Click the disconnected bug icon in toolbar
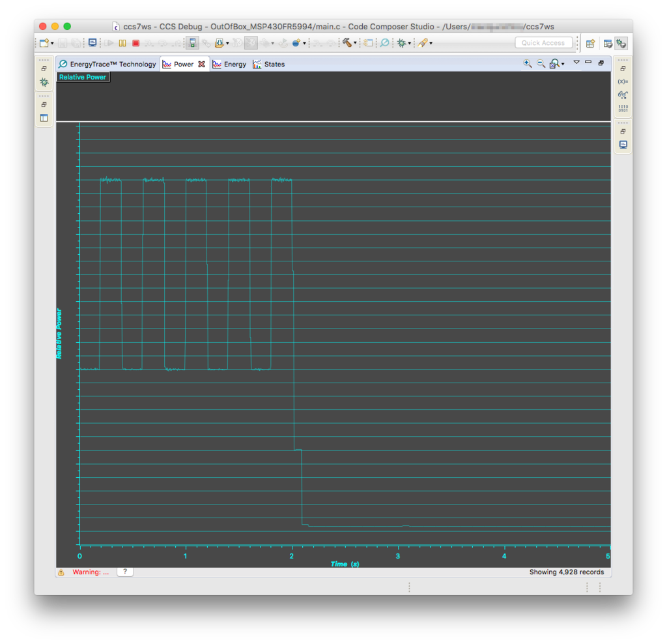This screenshot has width=667, height=644. point(206,43)
